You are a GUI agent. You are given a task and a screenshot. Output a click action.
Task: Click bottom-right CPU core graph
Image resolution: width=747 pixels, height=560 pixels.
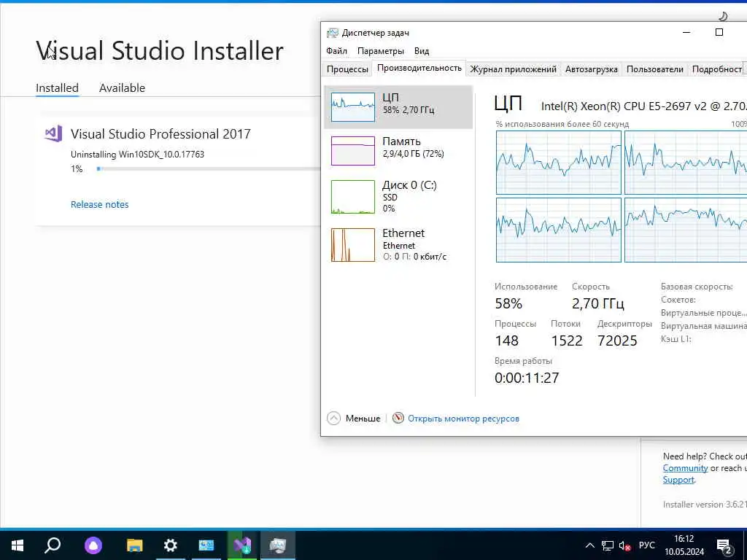[x=686, y=230]
